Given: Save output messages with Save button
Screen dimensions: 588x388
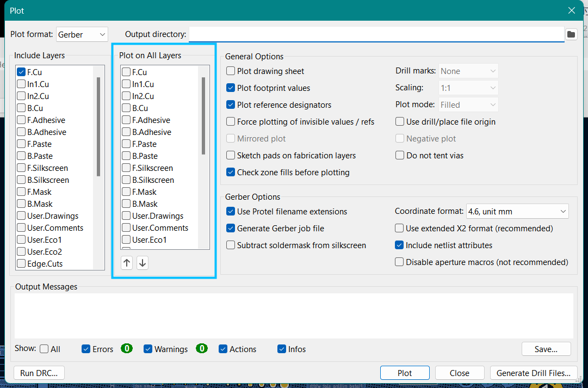Looking at the screenshot, I should [546, 349].
